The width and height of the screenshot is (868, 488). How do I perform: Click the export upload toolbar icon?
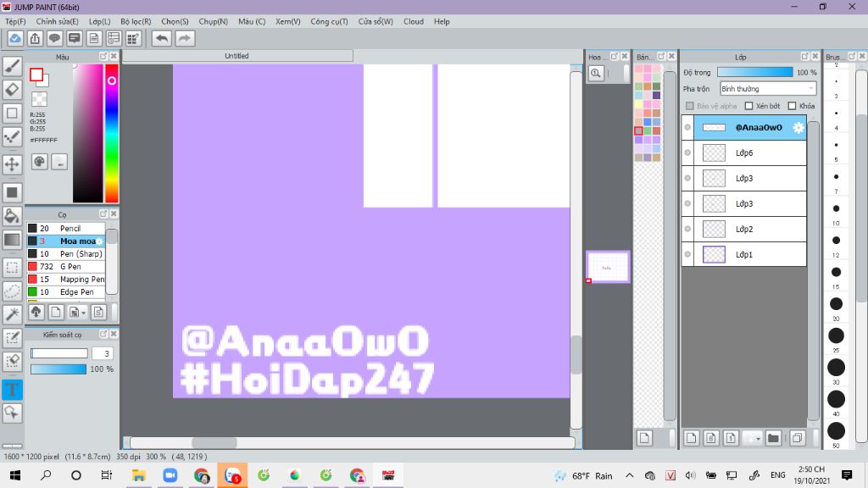point(35,38)
